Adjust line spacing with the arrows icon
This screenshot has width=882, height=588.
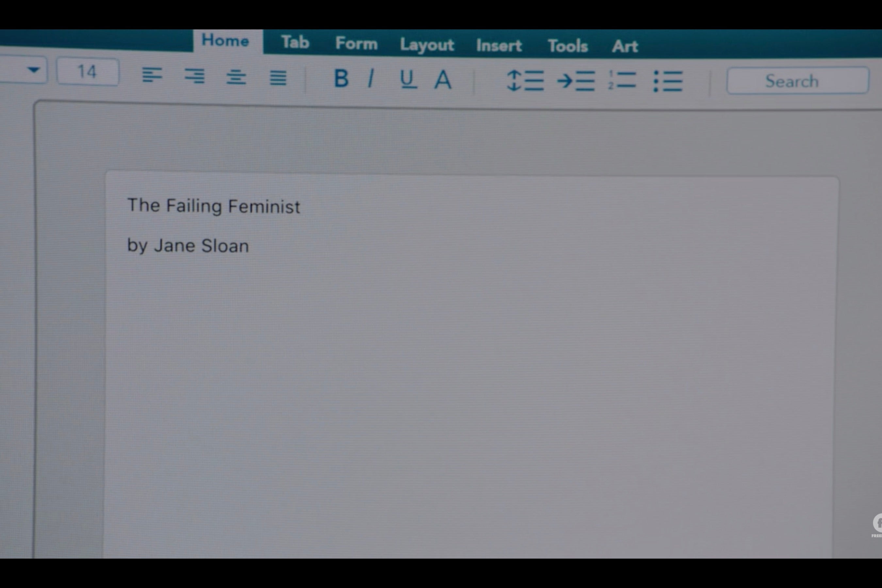[525, 81]
